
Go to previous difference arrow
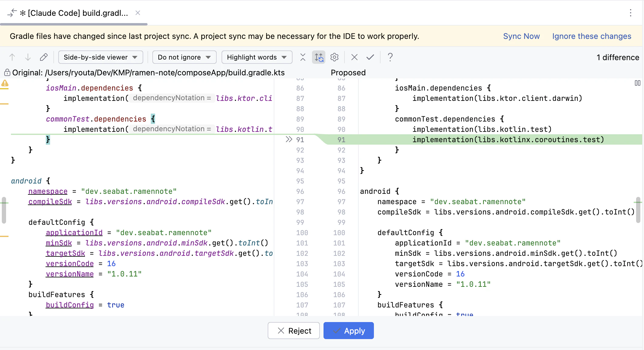[x=12, y=57]
